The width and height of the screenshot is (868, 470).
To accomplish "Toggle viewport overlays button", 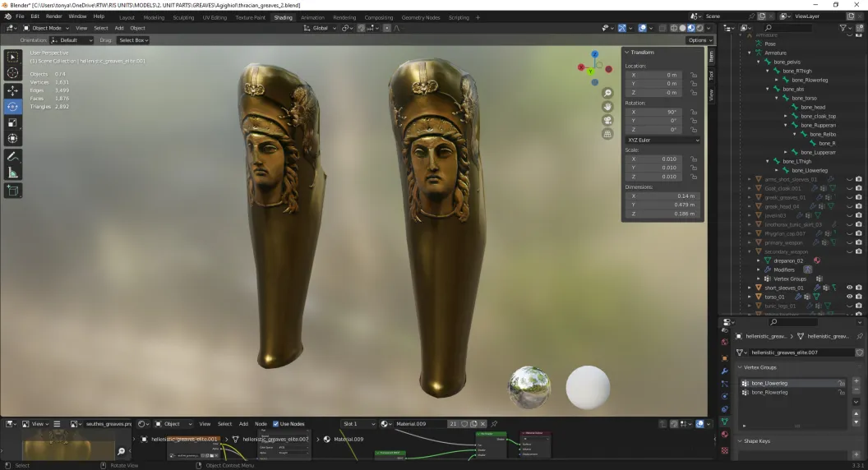I will pos(642,28).
